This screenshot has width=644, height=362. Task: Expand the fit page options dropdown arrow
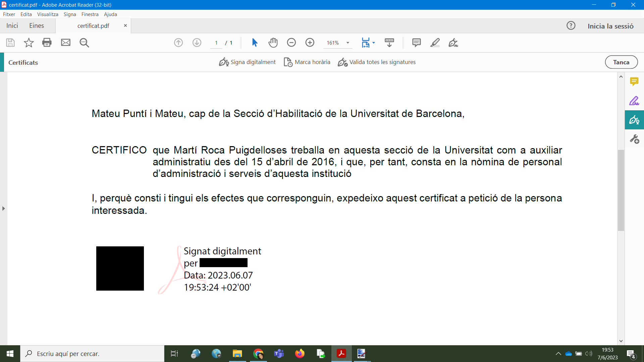pyautogui.click(x=374, y=43)
